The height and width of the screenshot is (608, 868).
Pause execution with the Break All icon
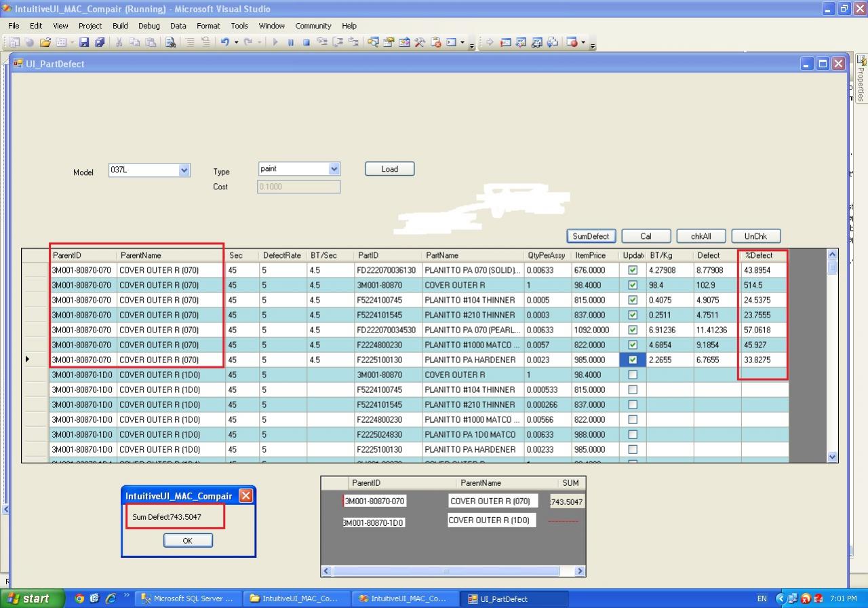pyautogui.click(x=290, y=42)
